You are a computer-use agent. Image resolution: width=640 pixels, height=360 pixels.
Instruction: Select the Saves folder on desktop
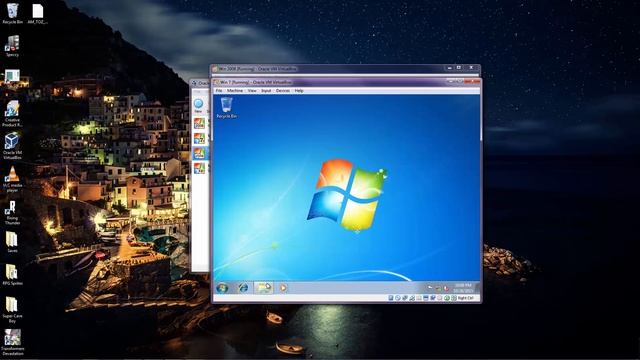click(x=12, y=242)
